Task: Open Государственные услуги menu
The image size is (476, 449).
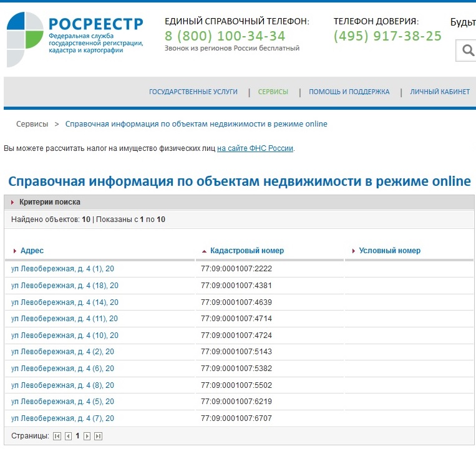Action: (x=193, y=92)
